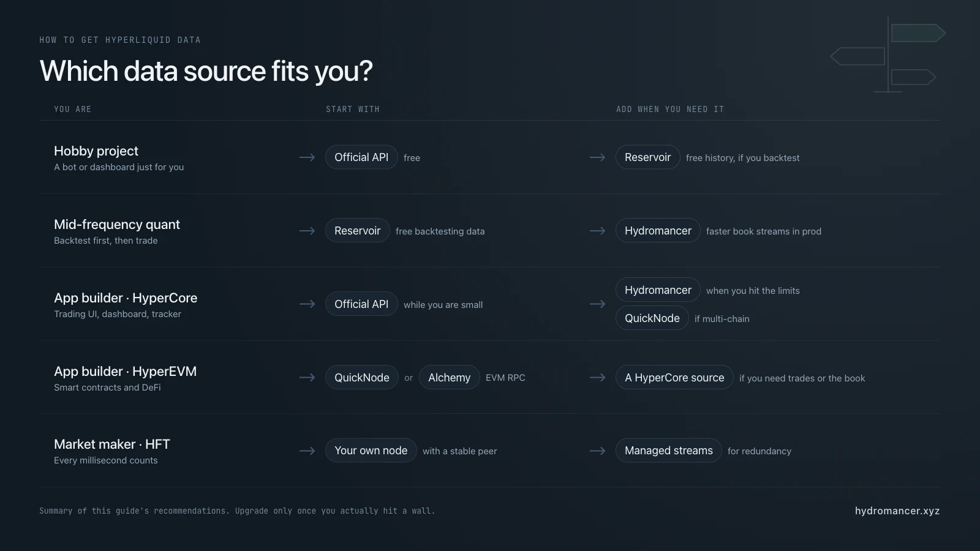Click the "HOW TO GET HYPERLIQUID DATA" label
The width and height of the screenshot is (980, 551).
[120, 40]
